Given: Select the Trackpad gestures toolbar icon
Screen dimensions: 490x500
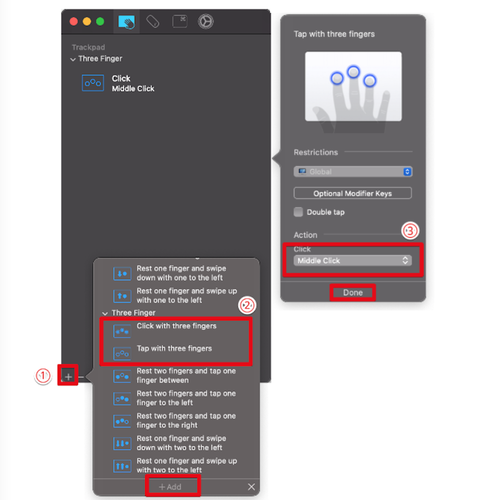Looking at the screenshot, I should click(127, 22).
